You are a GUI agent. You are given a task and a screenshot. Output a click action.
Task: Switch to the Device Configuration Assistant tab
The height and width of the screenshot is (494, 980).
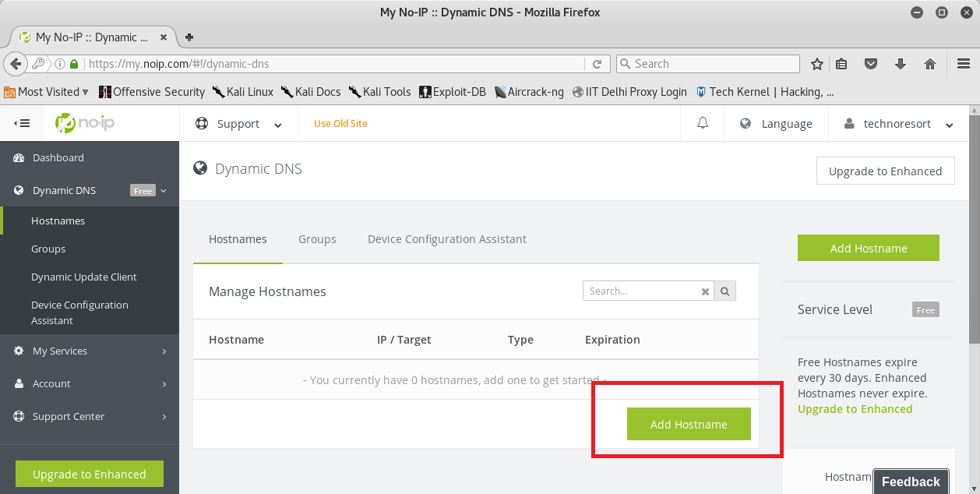click(x=447, y=239)
